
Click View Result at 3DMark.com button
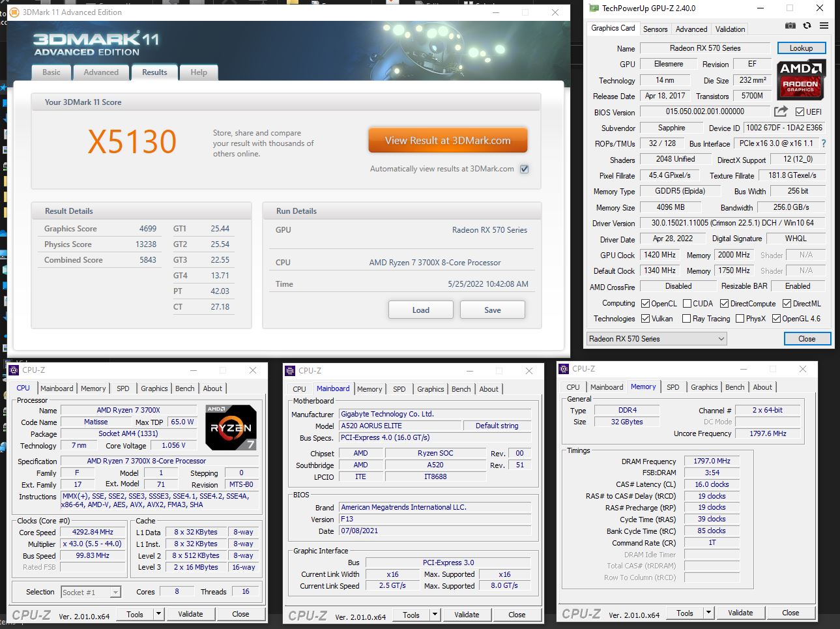[448, 141]
